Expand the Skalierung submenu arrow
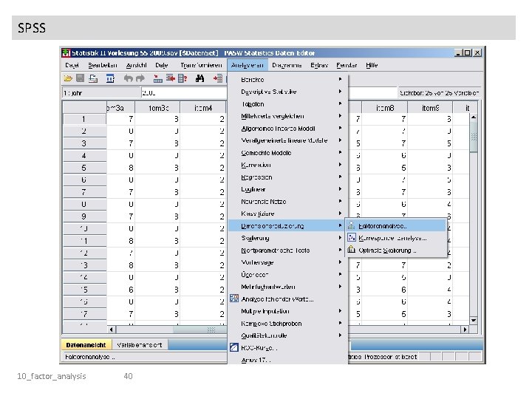Image resolution: width=532 pixels, height=399 pixels. pyautogui.click(x=340, y=238)
